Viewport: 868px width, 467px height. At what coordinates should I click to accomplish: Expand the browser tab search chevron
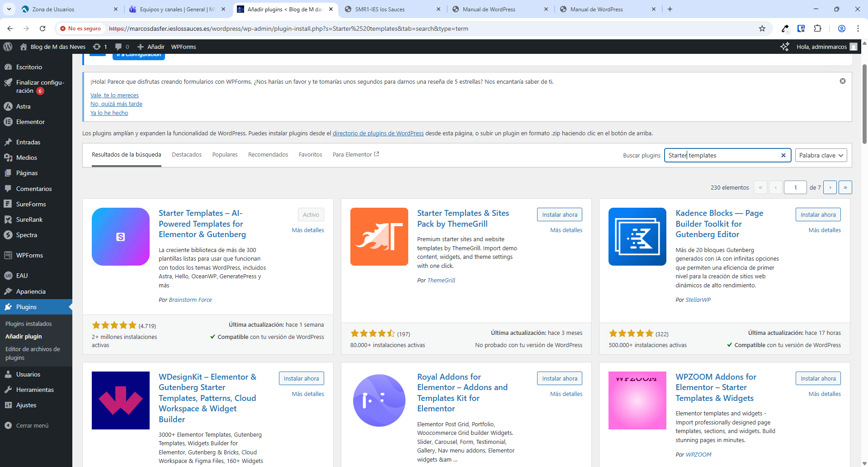(9, 9)
